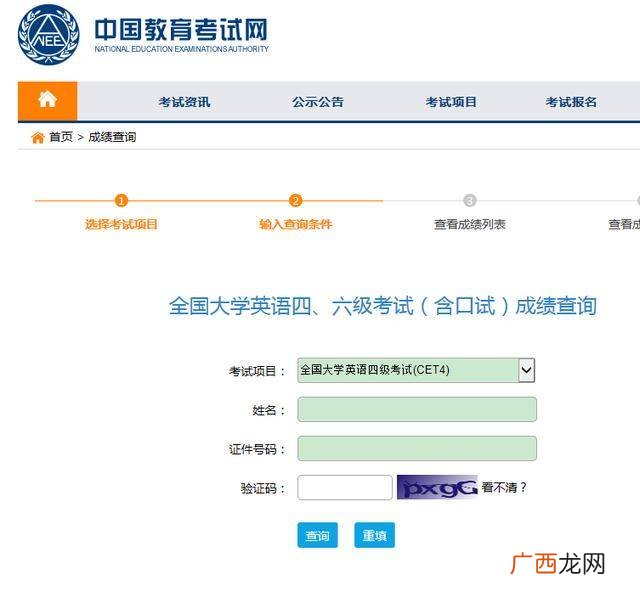The width and height of the screenshot is (640, 592).
Task: Click step 2 circle marker
Action: coord(296,200)
